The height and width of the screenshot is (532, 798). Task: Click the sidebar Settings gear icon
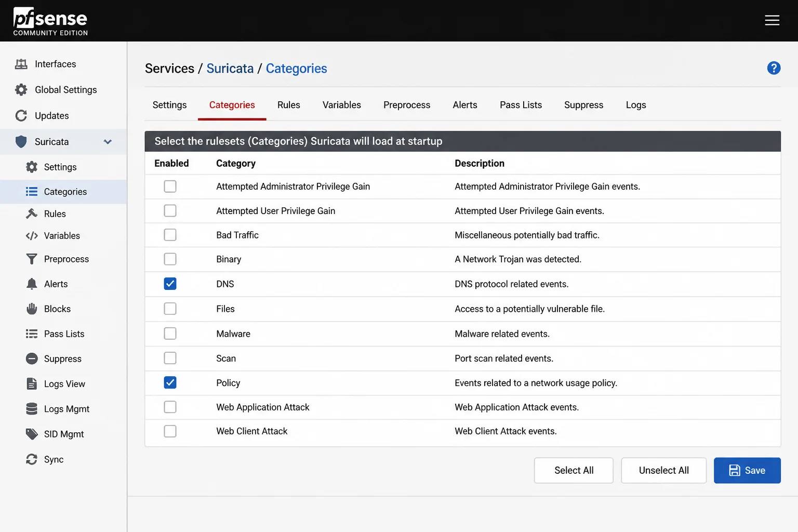(x=32, y=167)
